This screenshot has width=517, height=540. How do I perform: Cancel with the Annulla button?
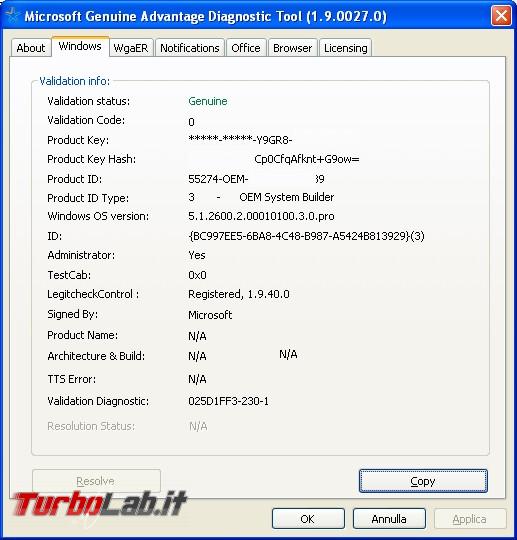coord(389,519)
